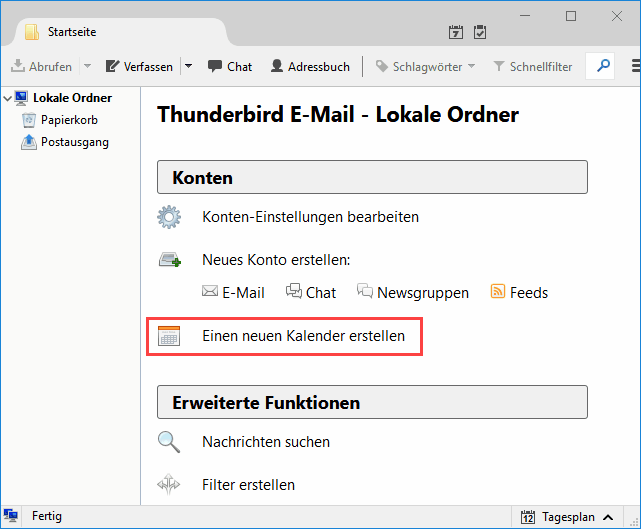Image resolution: width=641 pixels, height=529 pixels.
Task: Open the Adressbuch address book
Action: (x=310, y=66)
